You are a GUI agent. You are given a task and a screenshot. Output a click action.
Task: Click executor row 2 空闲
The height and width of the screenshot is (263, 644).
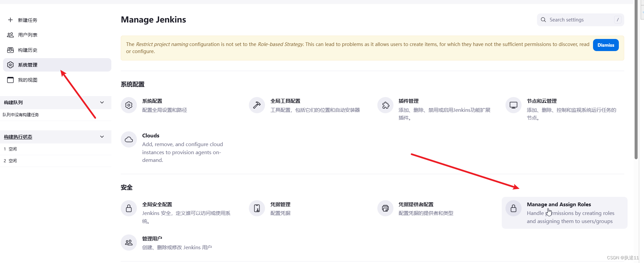(56, 161)
